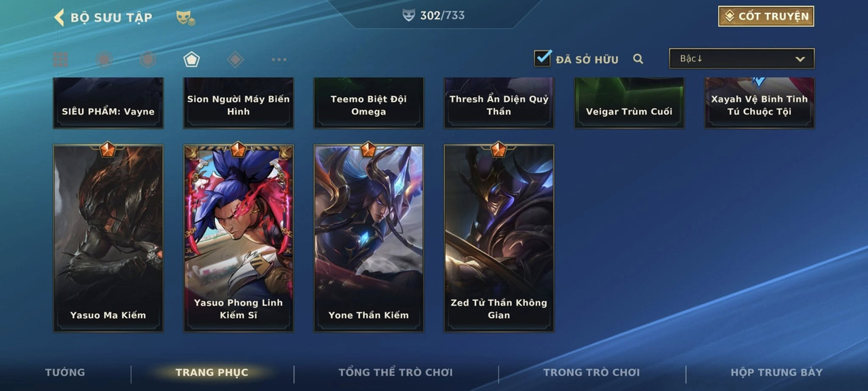
Task: Switch to the Tướng tab
Action: pos(65,372)
